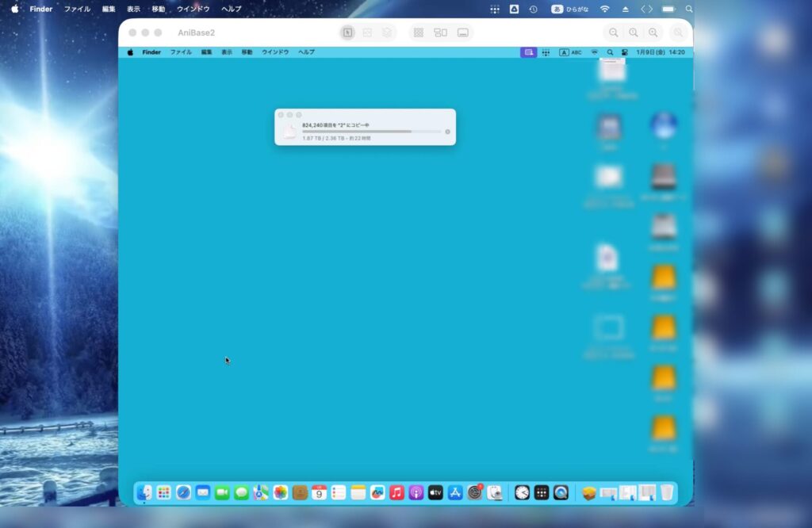The height and width of the screenshot is (528, 812).
Task: Zoom out with the minus magnifier
Action: 614,33
